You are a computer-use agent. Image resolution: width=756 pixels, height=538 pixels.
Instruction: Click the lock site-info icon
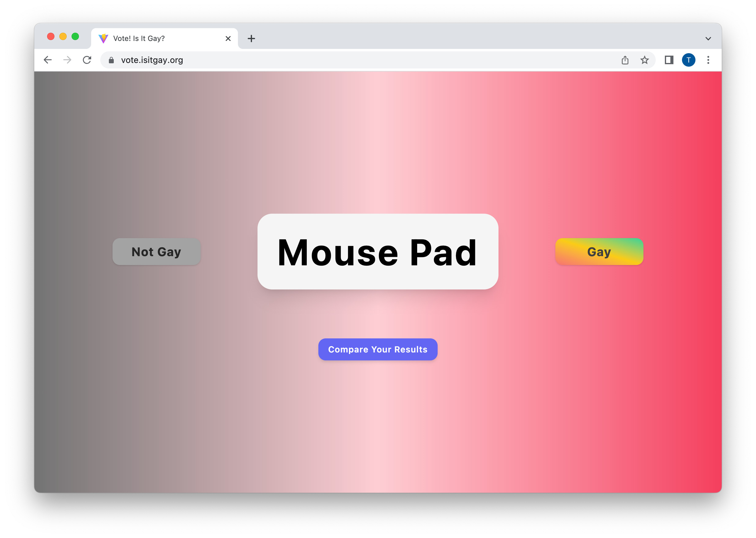pos(111,60)
